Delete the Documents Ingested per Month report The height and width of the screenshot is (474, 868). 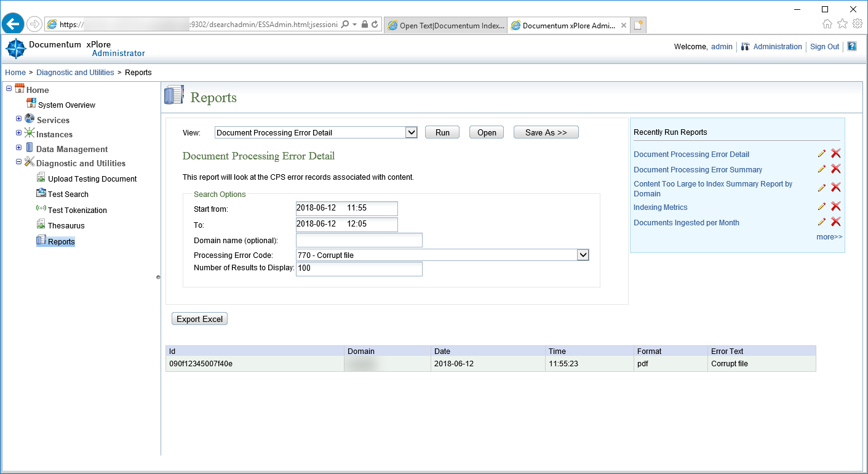click(x=835, y=222)
